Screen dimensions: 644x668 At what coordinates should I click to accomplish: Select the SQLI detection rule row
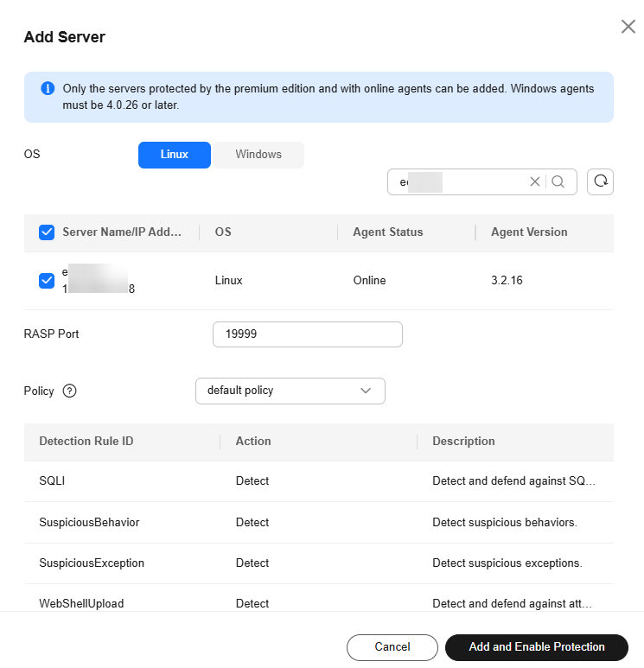click(x=319, y=481)
